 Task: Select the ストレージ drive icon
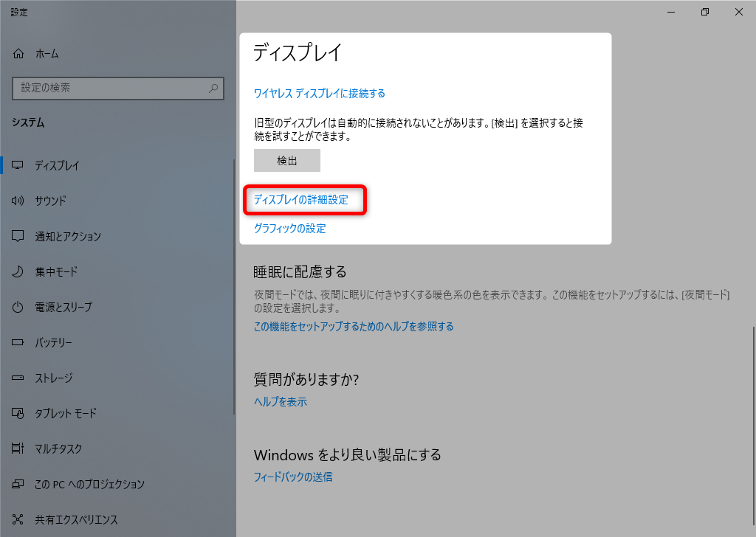click(x=17, y=378)
